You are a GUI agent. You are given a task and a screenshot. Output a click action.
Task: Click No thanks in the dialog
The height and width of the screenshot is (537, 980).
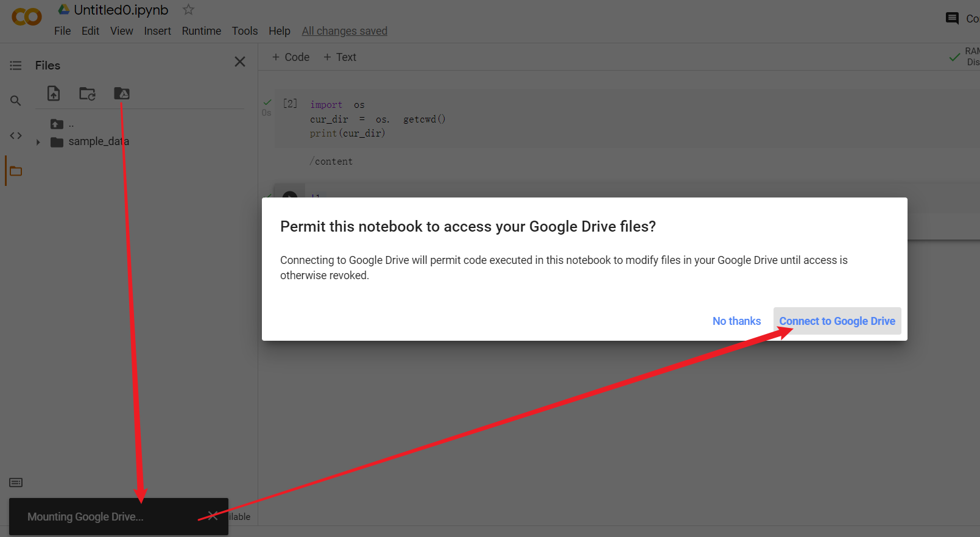[736, 321]
